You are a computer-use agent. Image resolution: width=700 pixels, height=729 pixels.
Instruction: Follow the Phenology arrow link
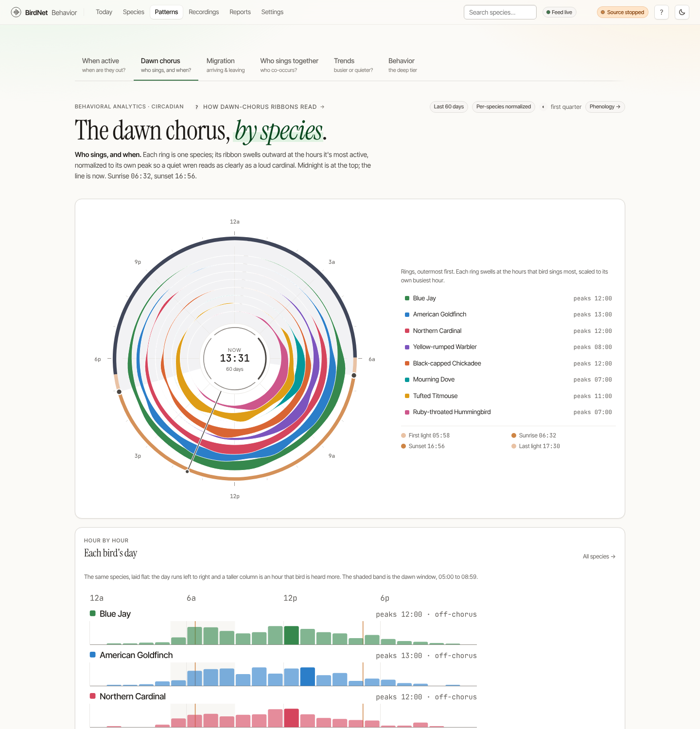point(605,107)
